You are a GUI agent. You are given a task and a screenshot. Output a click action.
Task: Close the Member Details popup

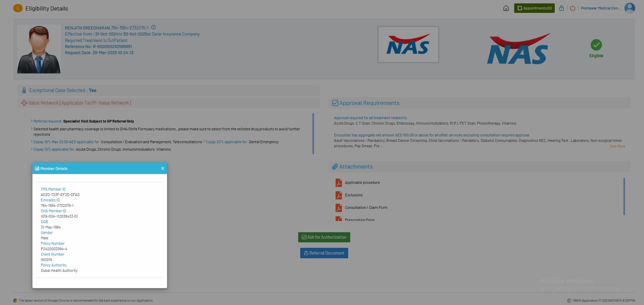click(163, 168)
